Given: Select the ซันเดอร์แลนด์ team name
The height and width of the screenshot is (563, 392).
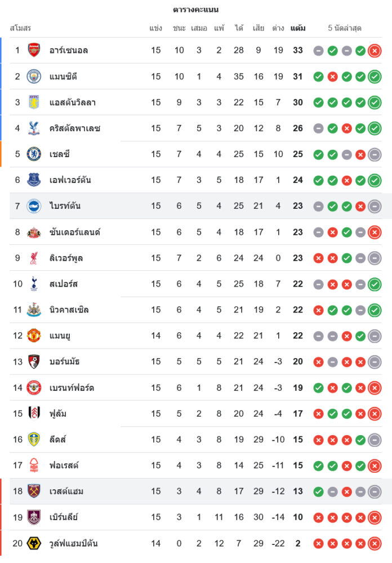Looking at the screenshot, I should point(74,232).
